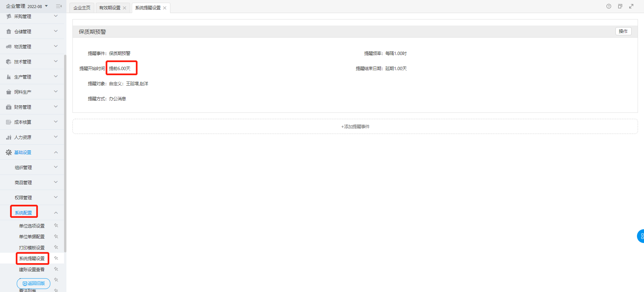The height and width of the screenshot is (292, 644).
Task: Switch to the 企业主页 tab
Action: tap(82, 8)
